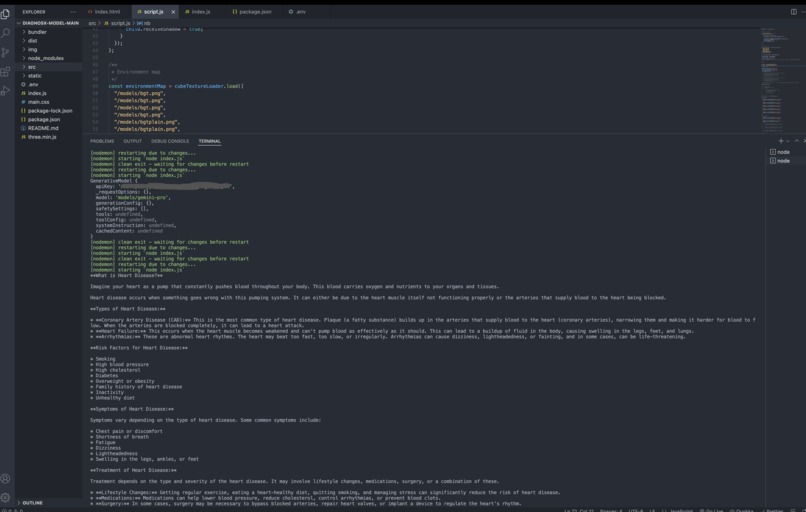
Task: Open the Search view icon
Action: [6, 33]
